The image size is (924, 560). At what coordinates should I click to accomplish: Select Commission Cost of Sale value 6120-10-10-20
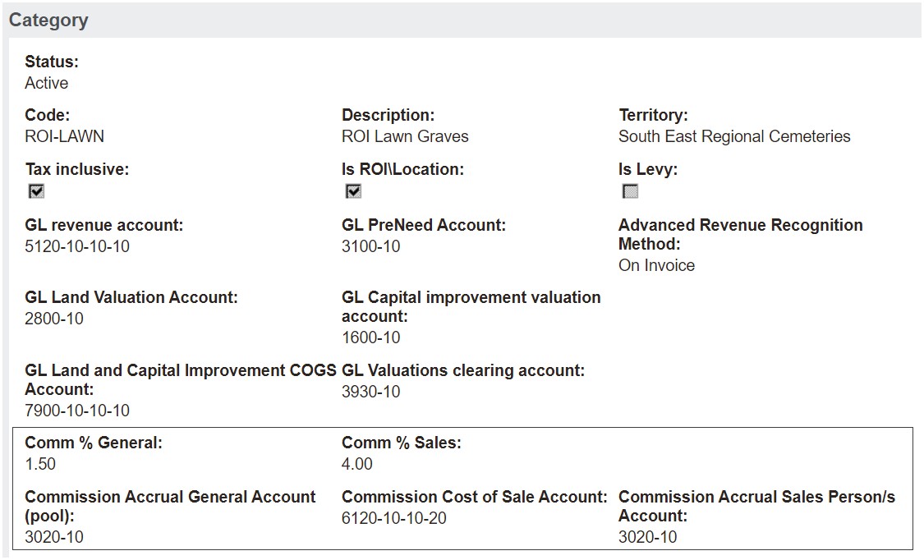click(x=394, y=518)
